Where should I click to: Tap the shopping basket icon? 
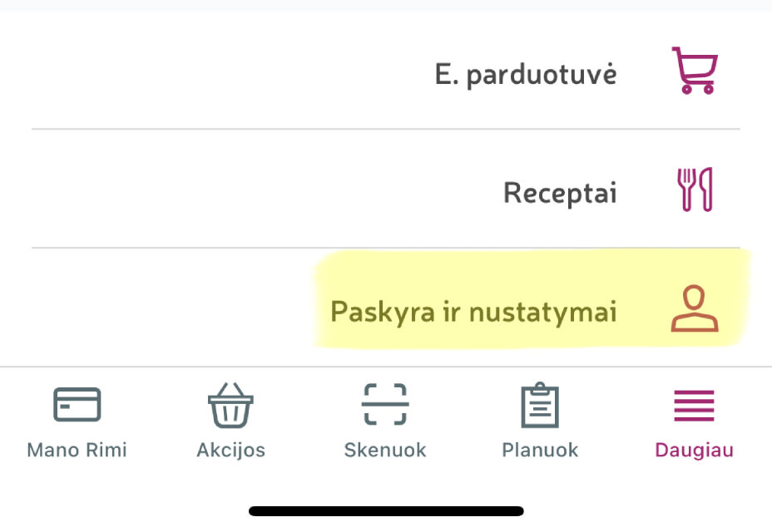click(230, 405)
